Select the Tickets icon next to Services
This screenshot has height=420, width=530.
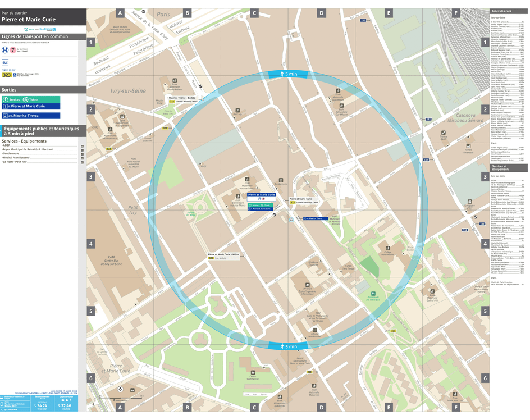point(25,99)
